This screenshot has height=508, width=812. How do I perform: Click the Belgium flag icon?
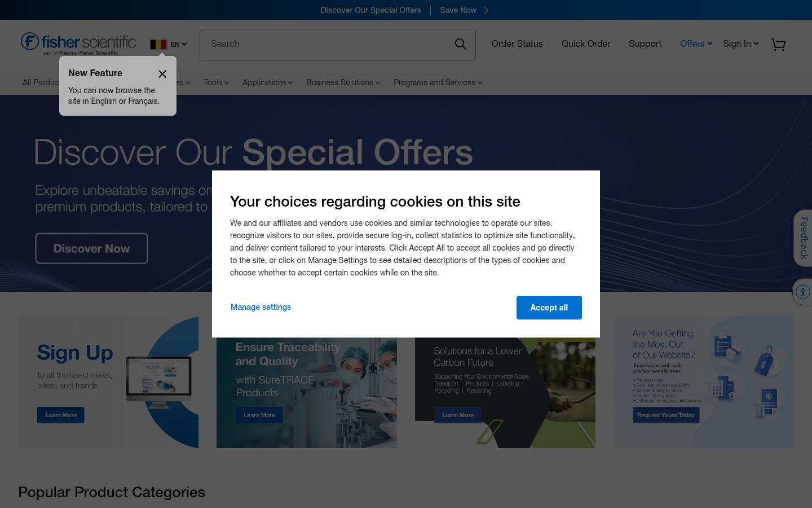(158, 44)
